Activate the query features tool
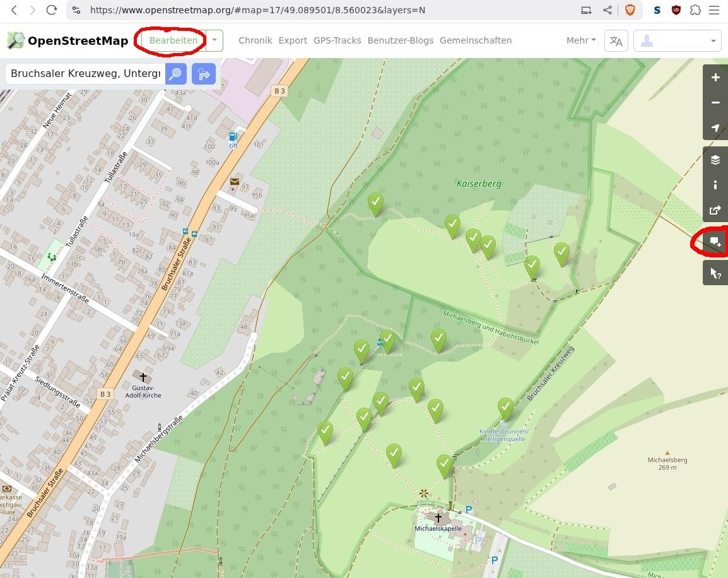Screen dimensions: 728x578 coord(715,273)
